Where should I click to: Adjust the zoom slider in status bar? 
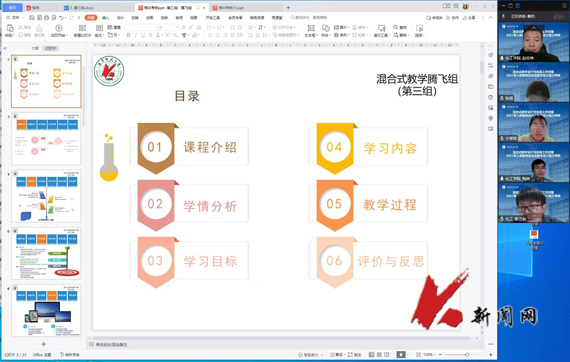pos(467,354)
